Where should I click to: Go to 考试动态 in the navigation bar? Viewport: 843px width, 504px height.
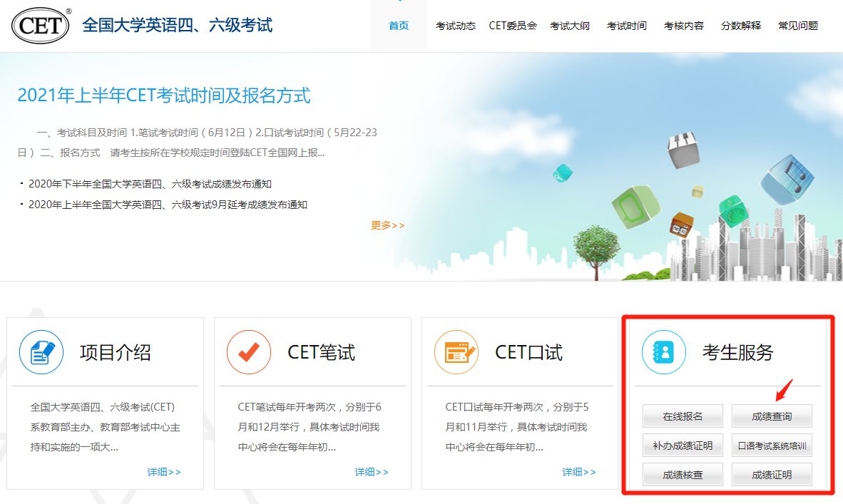456,26
